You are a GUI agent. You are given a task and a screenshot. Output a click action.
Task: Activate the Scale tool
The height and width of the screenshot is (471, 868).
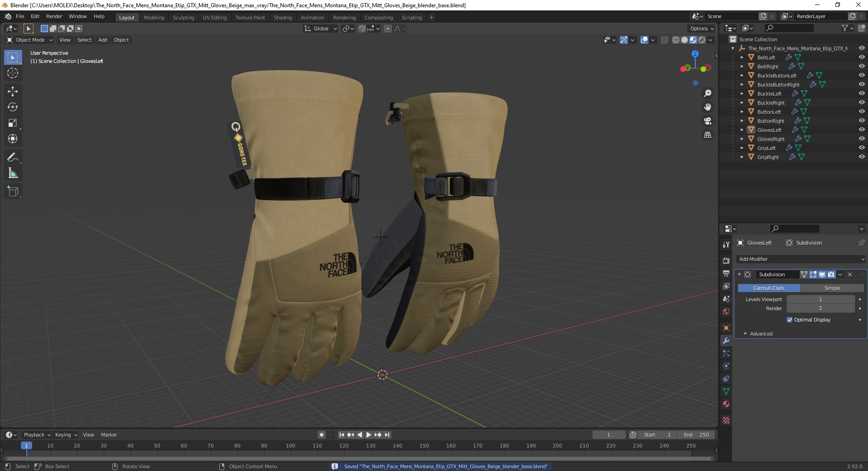[13, 123]
